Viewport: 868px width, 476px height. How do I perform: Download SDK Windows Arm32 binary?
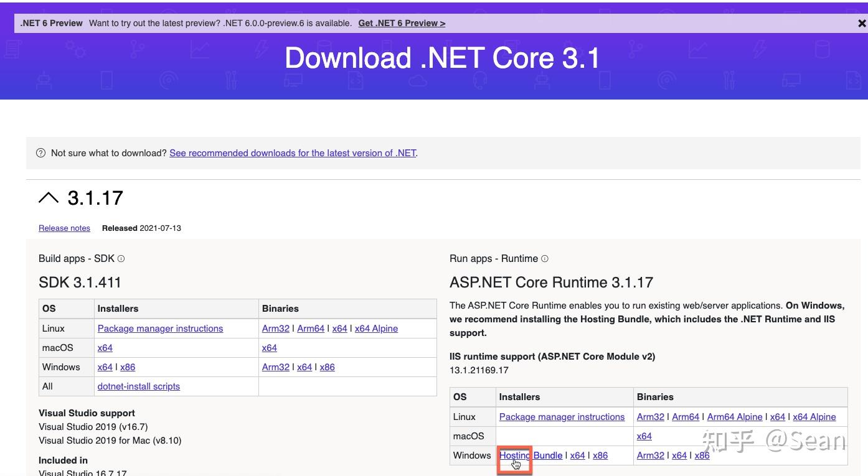(276, 367)
